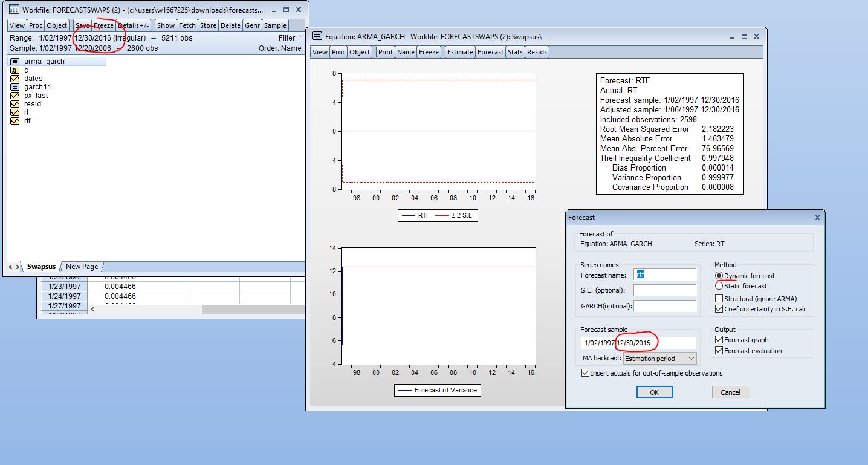Screen dimensions: 868x465
Task: Click Stats in equation toolbar
Action: tap(515, 52)
